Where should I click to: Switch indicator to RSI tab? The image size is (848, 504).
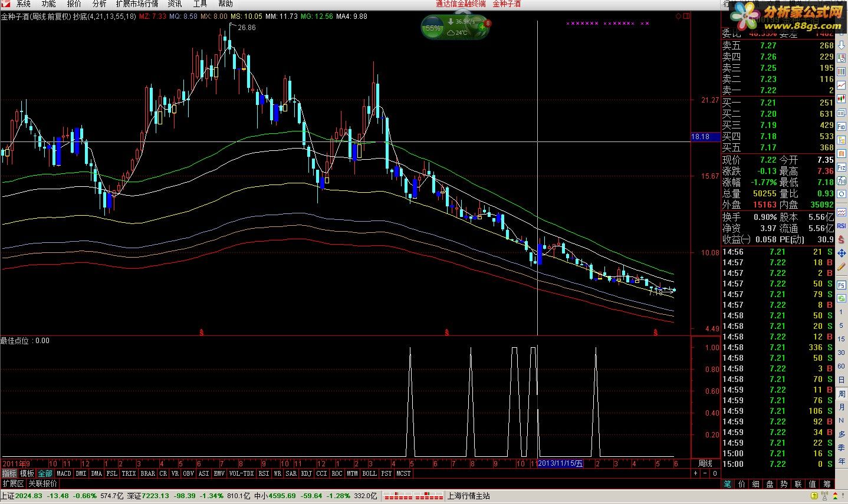pyautogui.click(x=264, y=473)
